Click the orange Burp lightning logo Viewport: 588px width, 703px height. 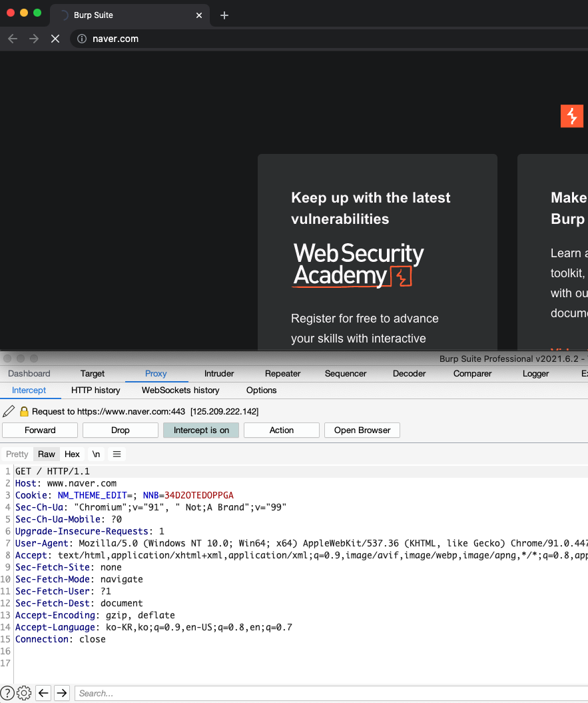point(572,116)
